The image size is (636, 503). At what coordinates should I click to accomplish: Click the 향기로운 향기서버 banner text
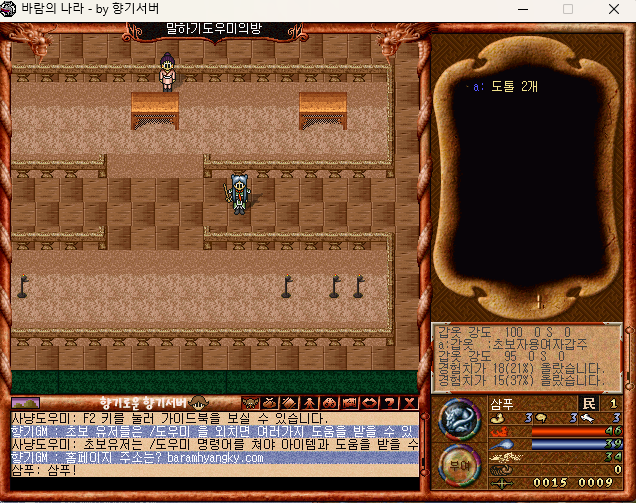[143, 403]
